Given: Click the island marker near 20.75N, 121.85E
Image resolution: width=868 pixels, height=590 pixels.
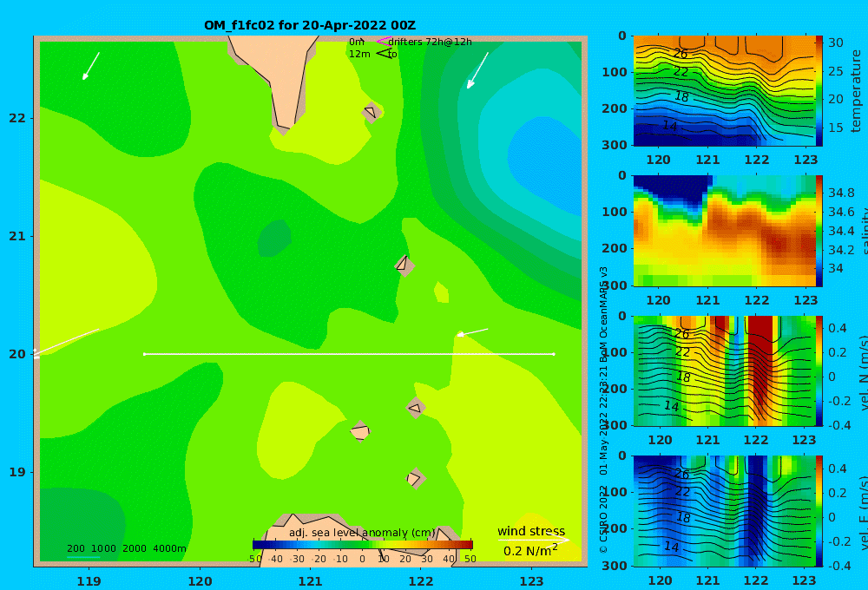Looking at the screenshot, I should coord(404,265).
